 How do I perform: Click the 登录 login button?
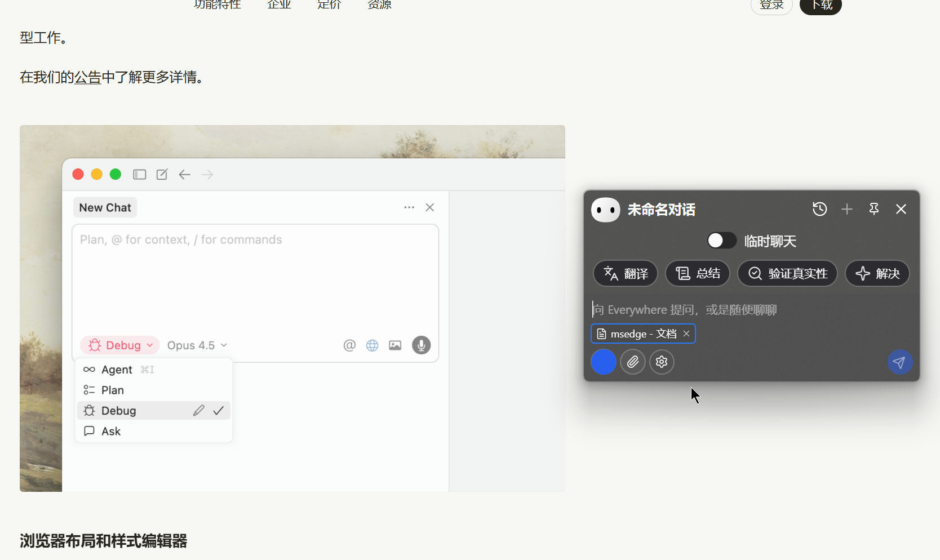point(771,5)
